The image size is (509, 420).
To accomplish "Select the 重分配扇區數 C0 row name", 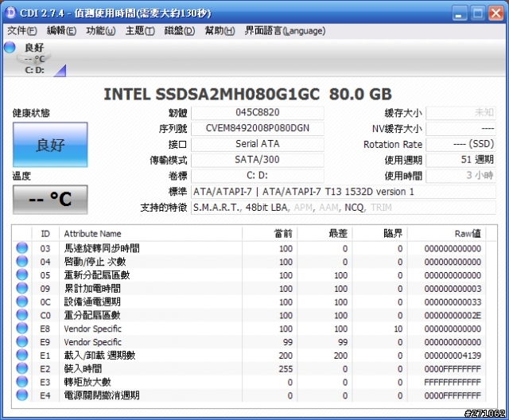I will (x=92, y=315).
